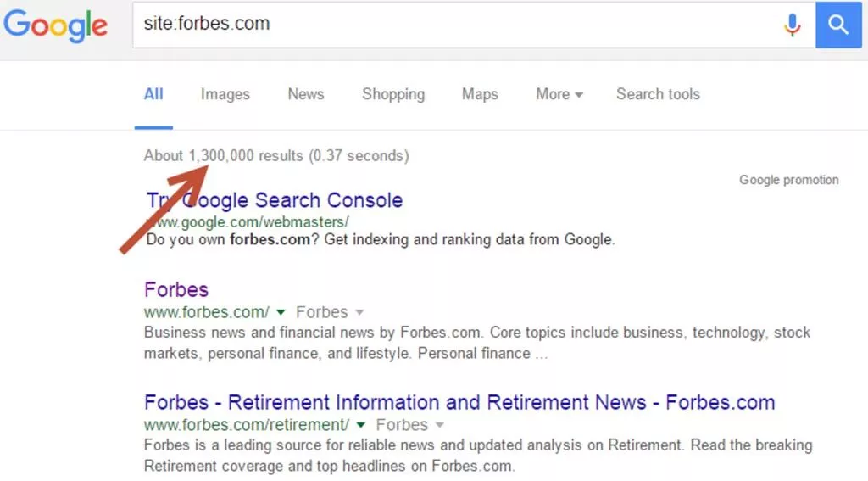Select the All results tab

tap(153, 94)
